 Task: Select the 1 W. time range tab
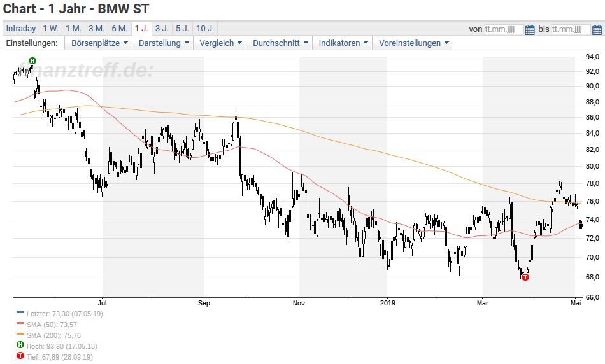(x=50, y=29)
